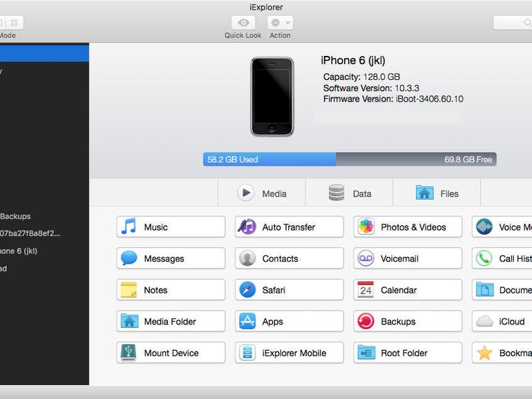
Task: Click the Music note icon
Action: [129, 226]
